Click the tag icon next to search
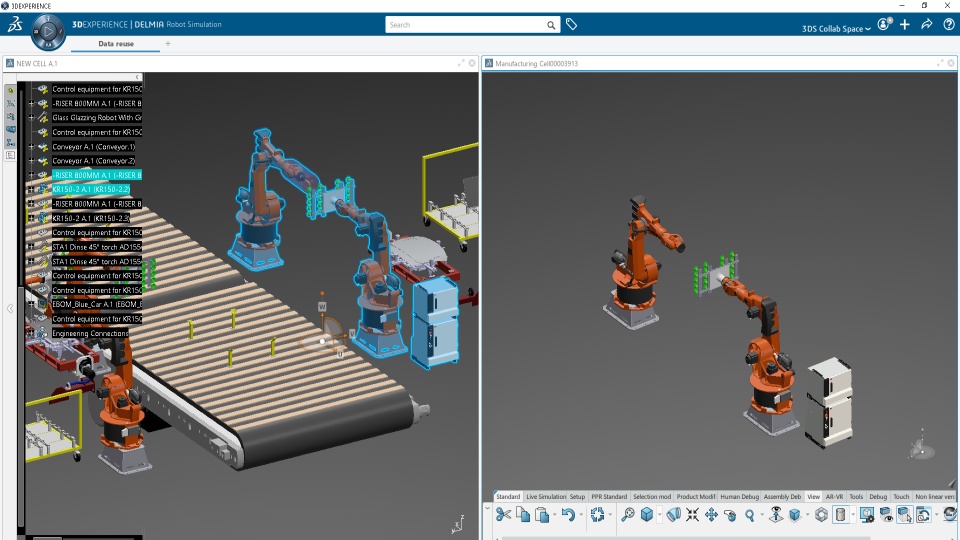 [571, 24]
